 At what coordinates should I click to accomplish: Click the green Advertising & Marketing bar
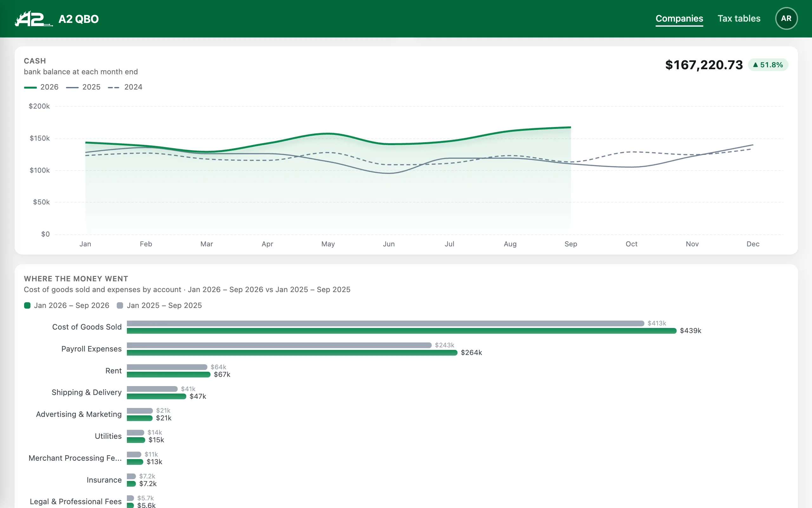pyautogui.click(x=140, y=418)
